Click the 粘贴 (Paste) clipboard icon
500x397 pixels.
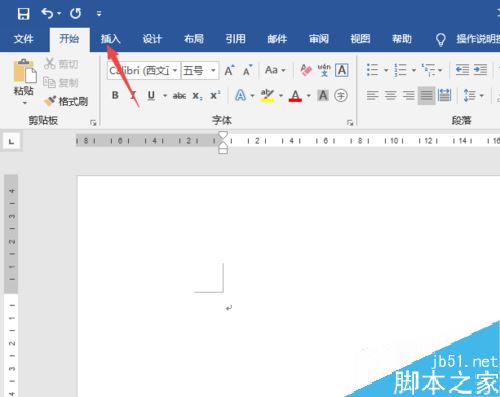click(x=24, y=71)
